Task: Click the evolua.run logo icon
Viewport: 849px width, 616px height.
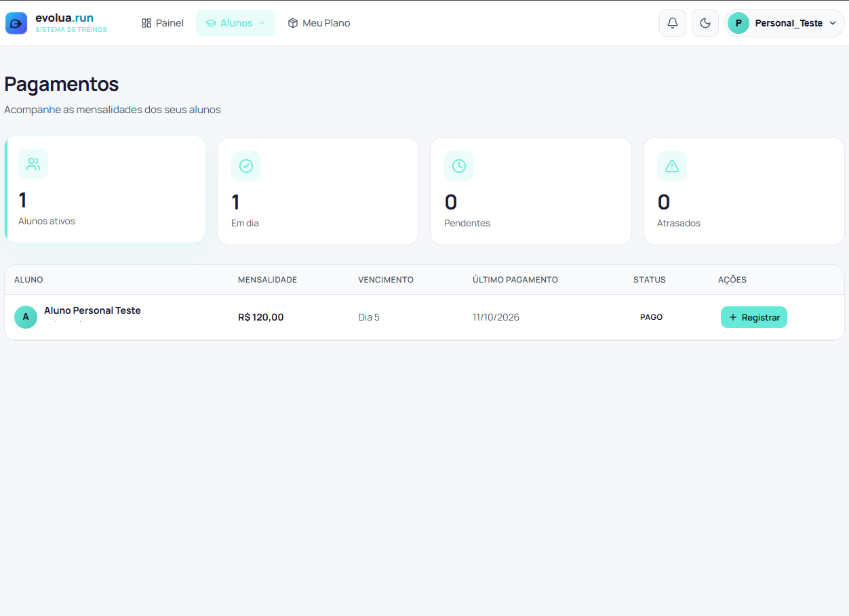Action: [16, 23]
